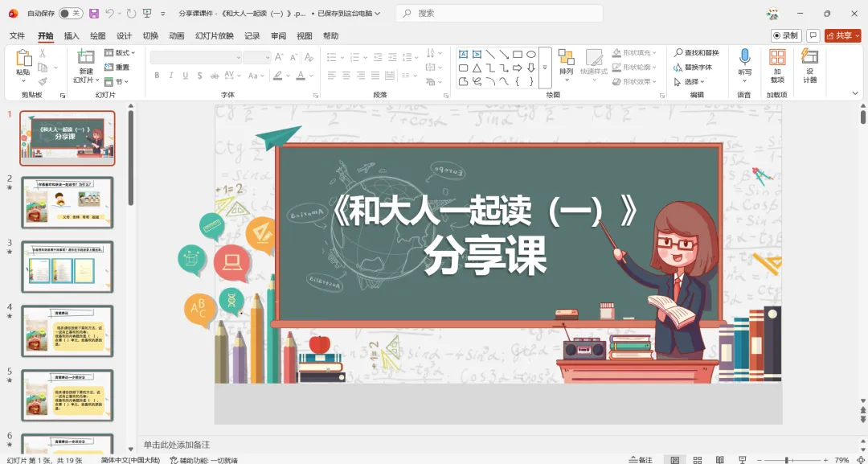Click the 录制 record button
The height and width of the screenshot is (464, 868).
[x=786, y=36]
